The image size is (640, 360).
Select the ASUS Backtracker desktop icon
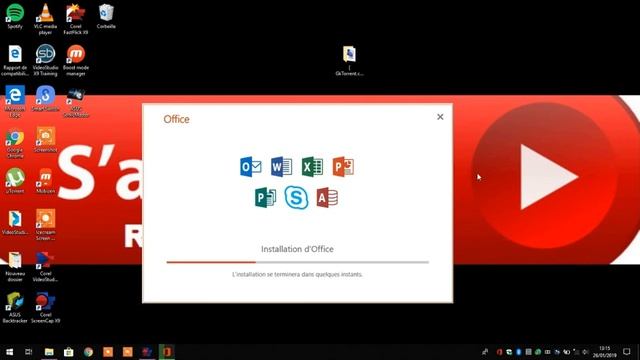tap(15, 308)
